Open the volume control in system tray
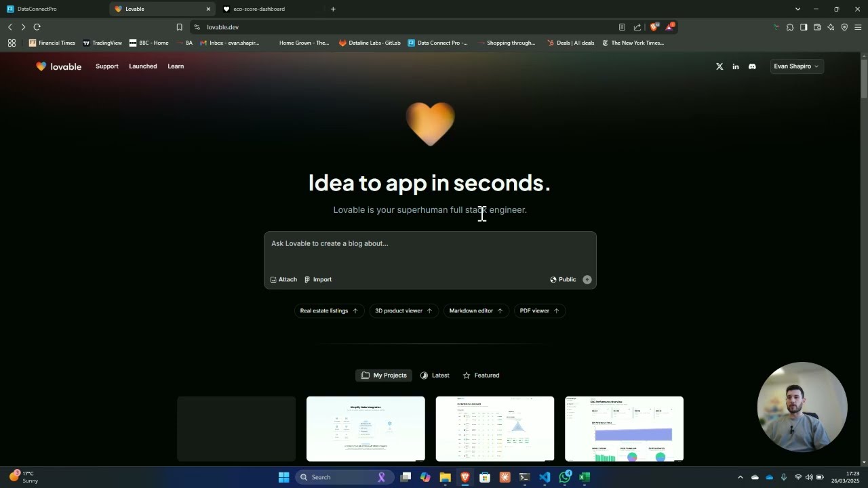Image resolution: width=868 pixels, height=488 pixels. (809, 477)
